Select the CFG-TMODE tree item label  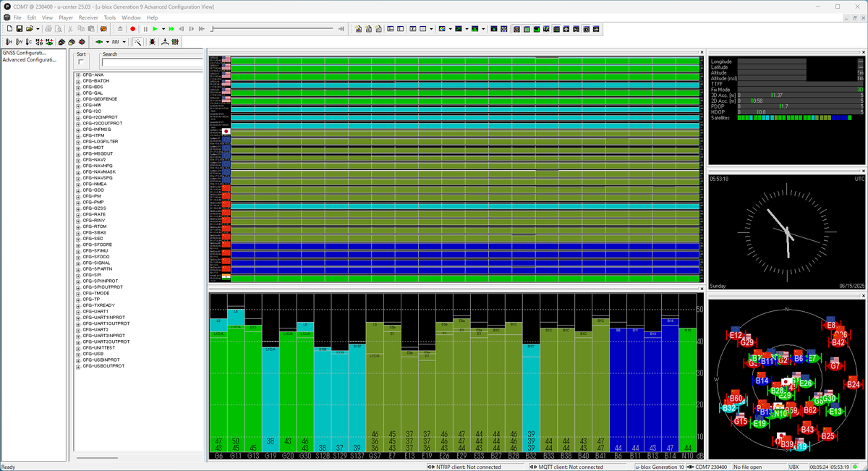[x=96, y=293]
